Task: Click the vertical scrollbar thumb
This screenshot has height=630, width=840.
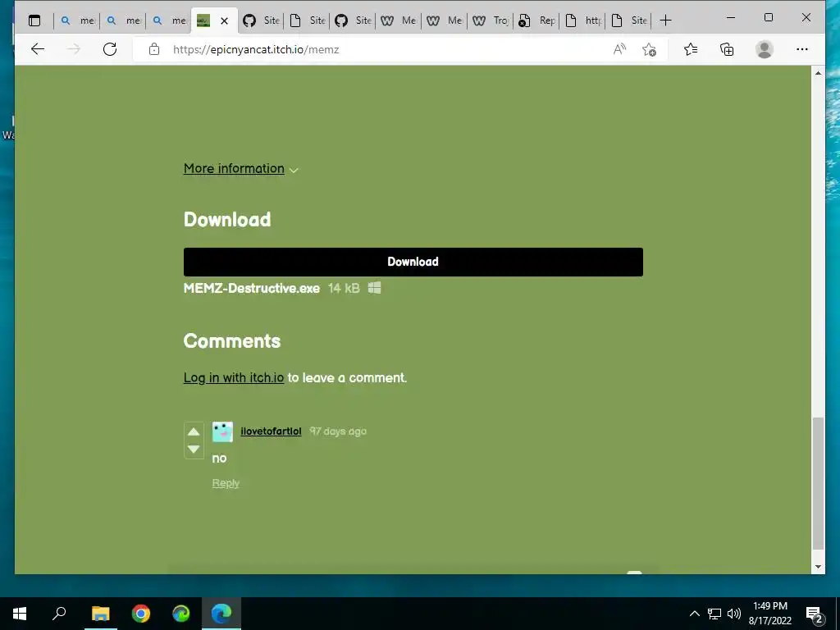Action: 818,483
